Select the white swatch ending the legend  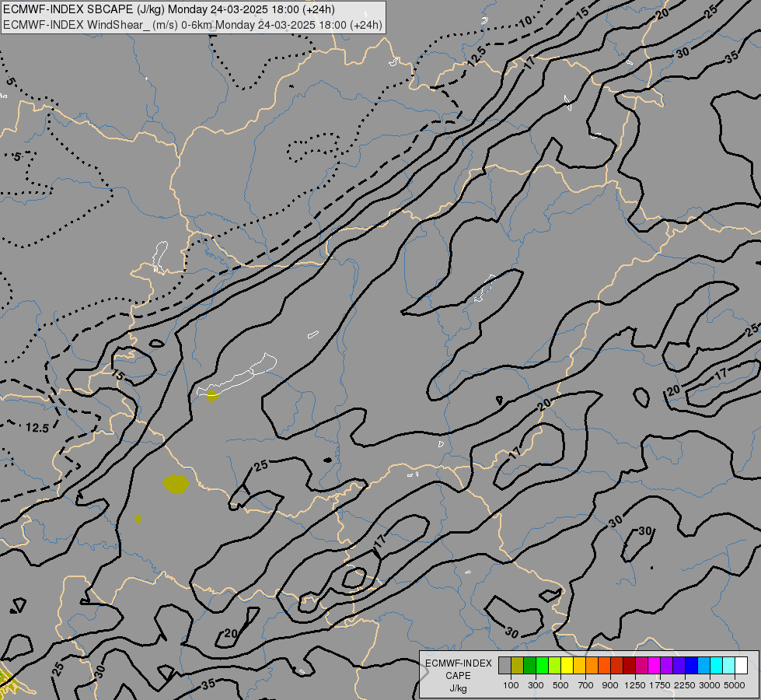coord(741,665)
